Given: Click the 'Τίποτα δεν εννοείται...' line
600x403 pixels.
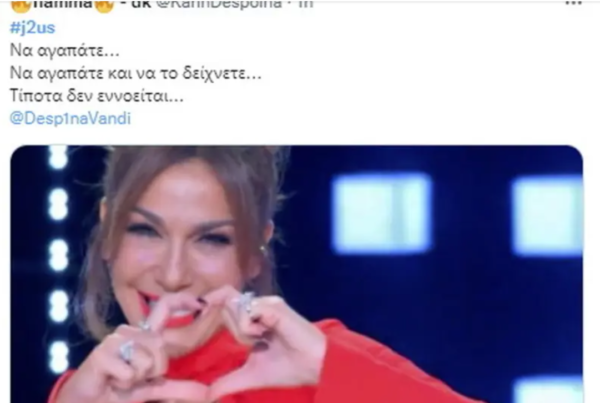Looking at the screenshot, I should (x=96, y=96).
